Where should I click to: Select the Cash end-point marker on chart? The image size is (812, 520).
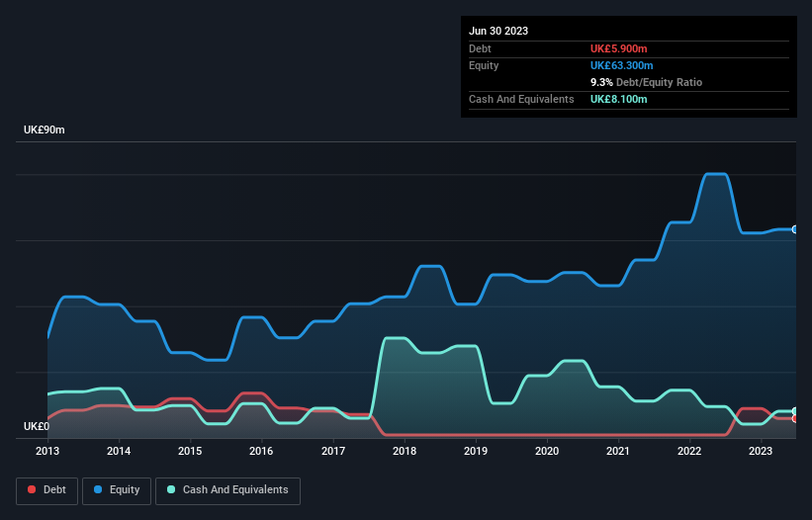pyautogui.click(x=795, y=411)
